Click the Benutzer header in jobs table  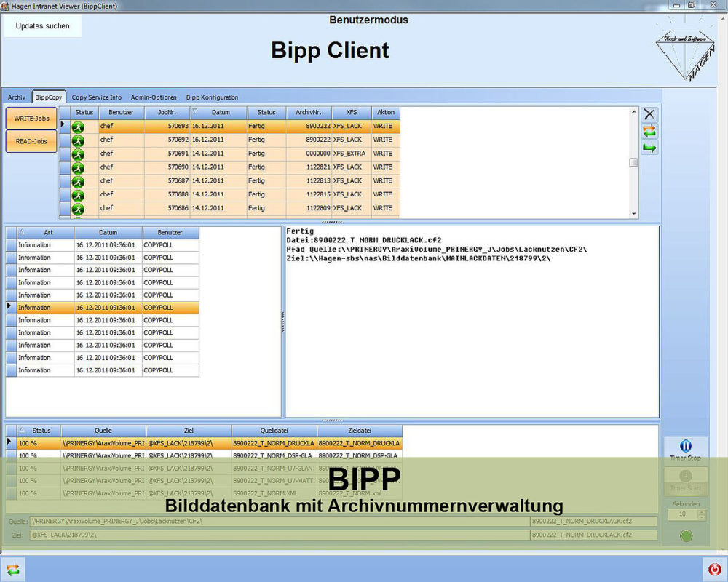coord(121,112)
